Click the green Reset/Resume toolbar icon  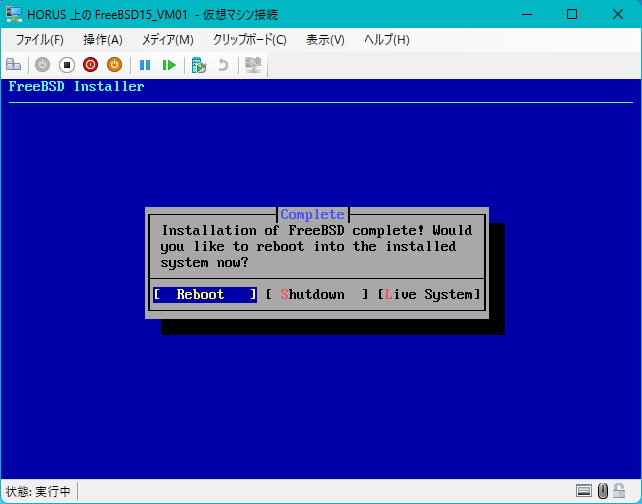click(x=169, y=65)
